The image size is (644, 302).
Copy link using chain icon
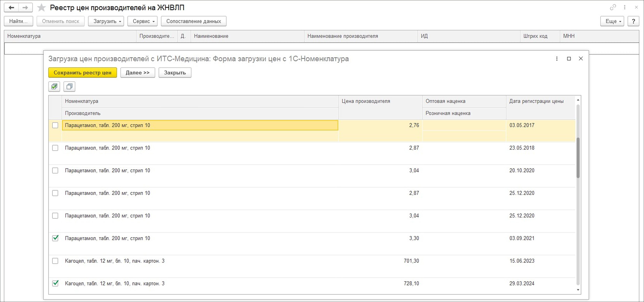(x=613, y=7)
